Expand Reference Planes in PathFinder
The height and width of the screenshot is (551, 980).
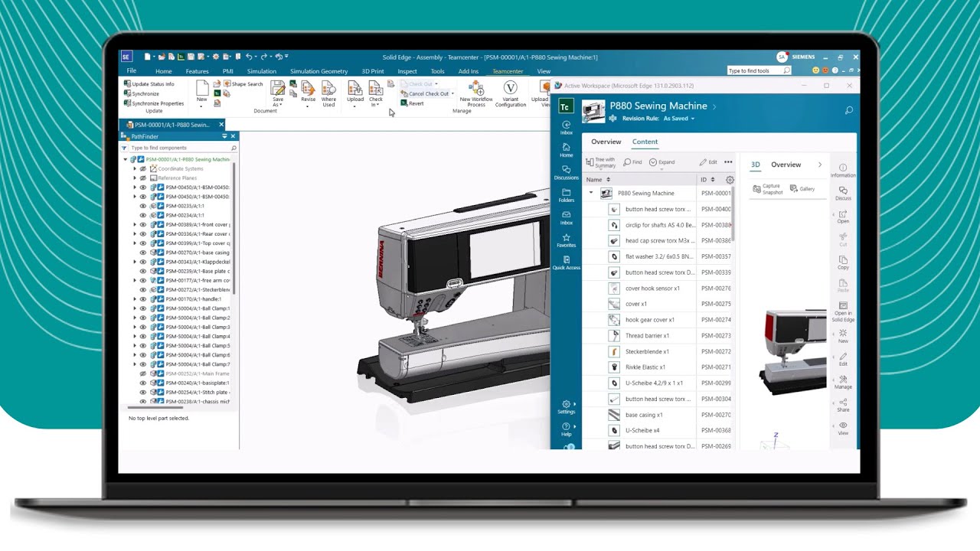tap(135, 178)
